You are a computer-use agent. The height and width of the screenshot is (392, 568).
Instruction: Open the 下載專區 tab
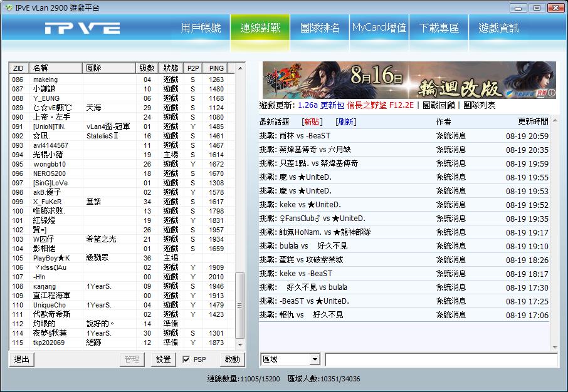[439, 28]
